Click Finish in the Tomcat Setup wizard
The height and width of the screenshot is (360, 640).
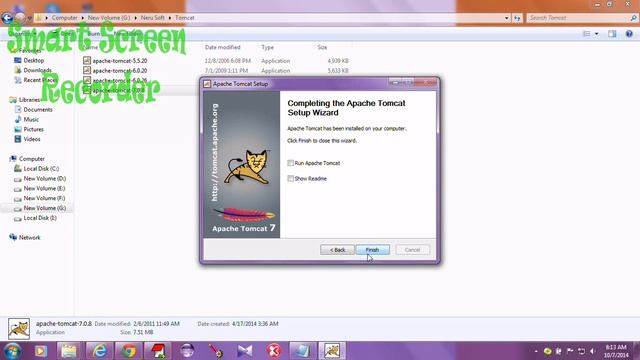[373, 250]
